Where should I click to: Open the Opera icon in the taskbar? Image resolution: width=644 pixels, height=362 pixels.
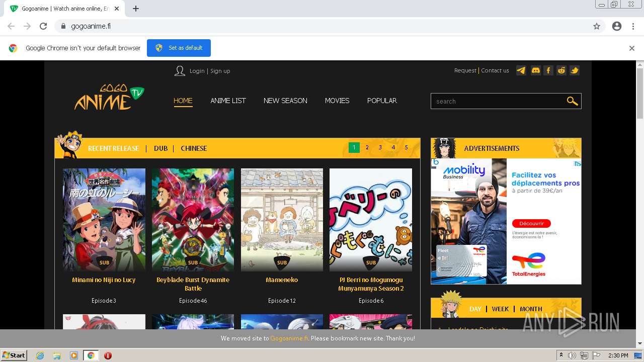pos(108,355)
